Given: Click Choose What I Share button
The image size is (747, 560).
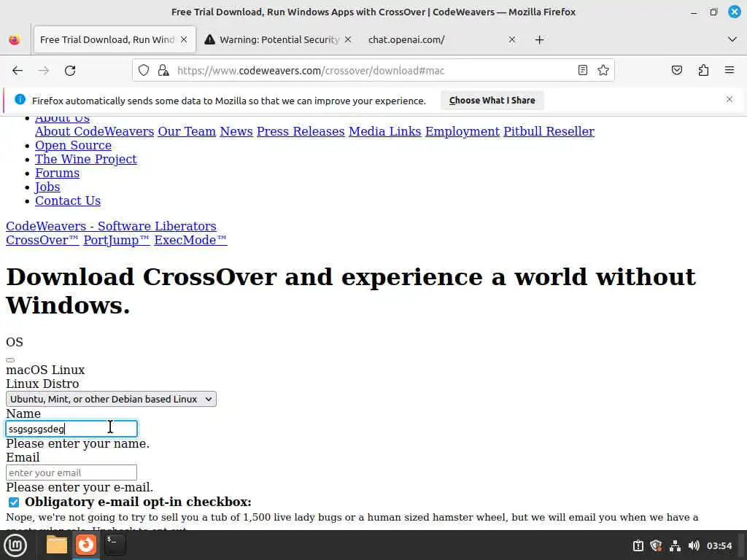Looking at the screenshot, I should point(492,101).
